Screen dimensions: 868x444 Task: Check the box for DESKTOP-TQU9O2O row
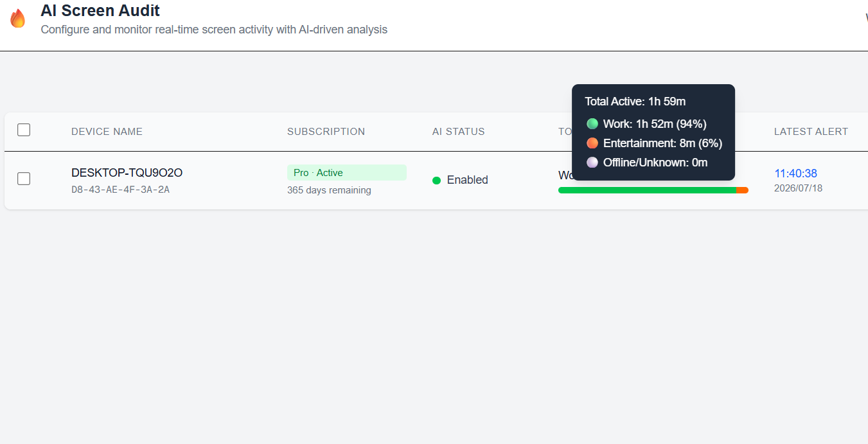[x=24, y=179]
